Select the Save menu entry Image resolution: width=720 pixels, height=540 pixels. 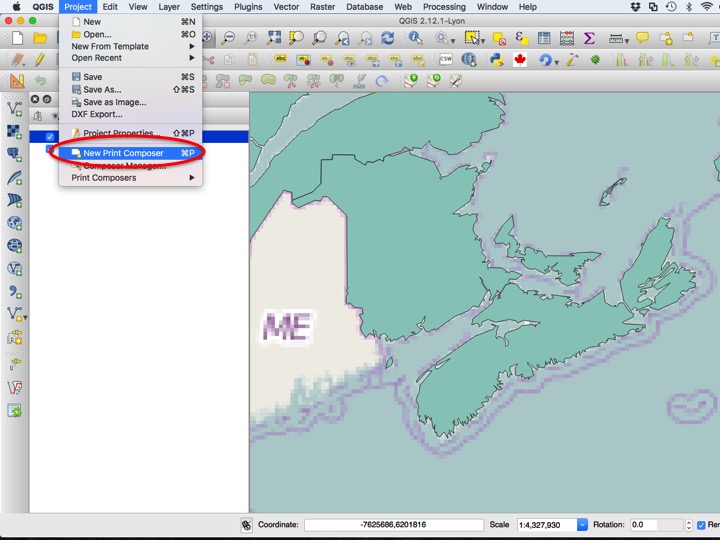[130, 77]
